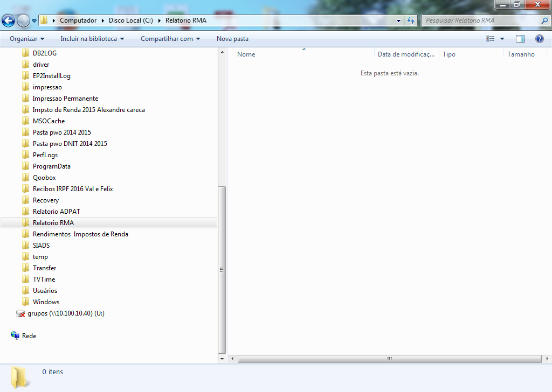Screen dimensions: 552x392
Task: Toggle the preview pane icon
Action: (x=520, y=39)
